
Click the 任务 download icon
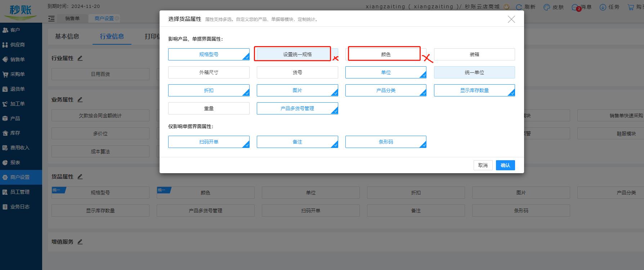pyautogui.click(x=603, y=7)
